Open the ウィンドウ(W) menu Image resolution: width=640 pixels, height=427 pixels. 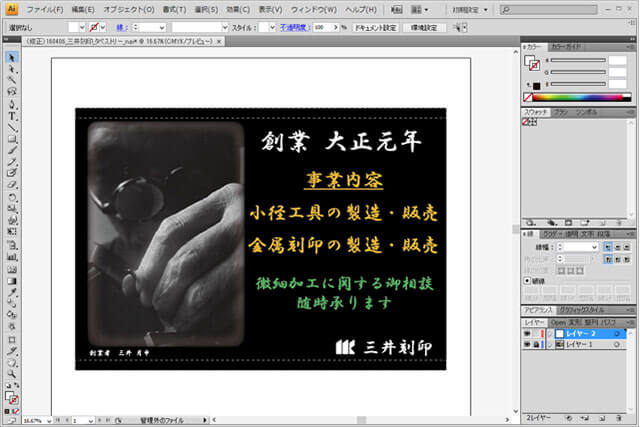(x=313, y=9)
